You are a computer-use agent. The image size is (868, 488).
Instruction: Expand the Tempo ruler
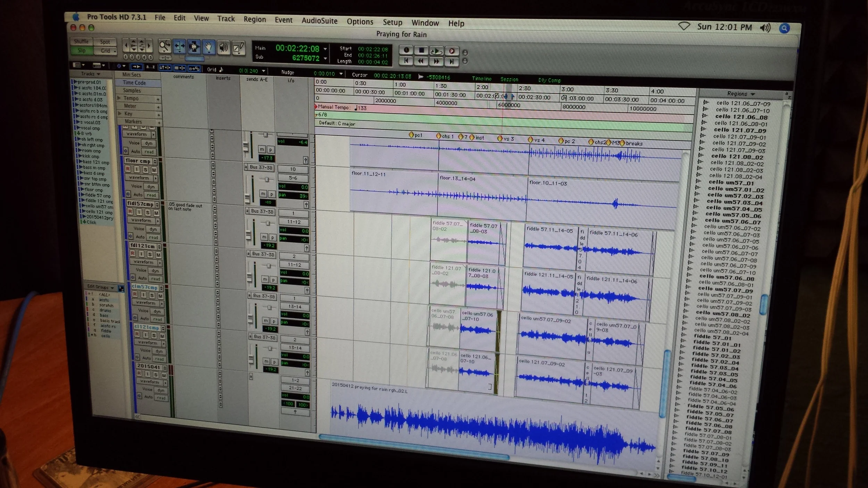click(x=119, y=98)
